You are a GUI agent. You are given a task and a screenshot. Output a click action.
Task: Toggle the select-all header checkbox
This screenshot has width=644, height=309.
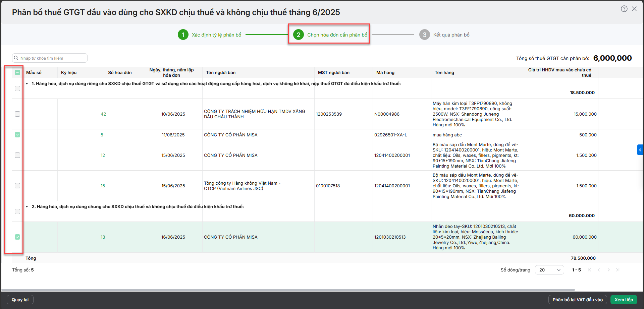pyautogui.click(x=17, y=72)
